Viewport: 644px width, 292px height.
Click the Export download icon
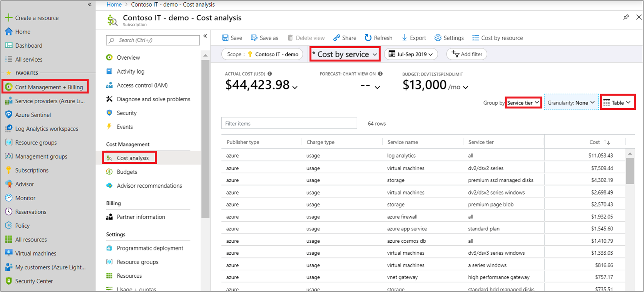pos(405,38)
